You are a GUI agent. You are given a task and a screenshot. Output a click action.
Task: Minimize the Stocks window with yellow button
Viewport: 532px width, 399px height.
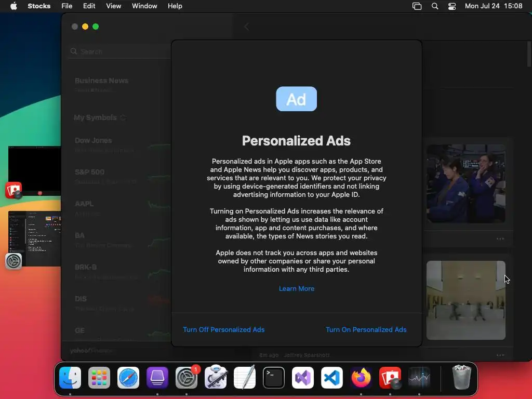point(85,26)
